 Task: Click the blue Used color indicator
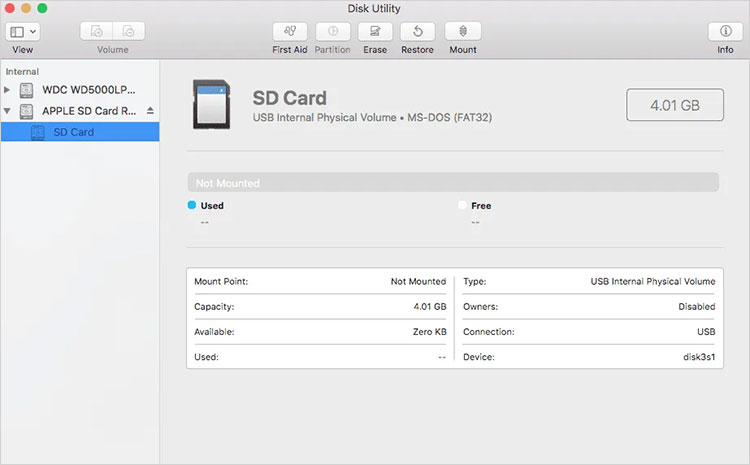pyautogui.click(x=192, y=205)
